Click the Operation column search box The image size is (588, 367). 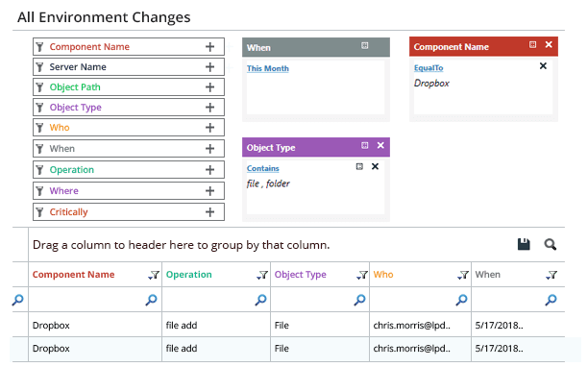(x=216, y=300)
